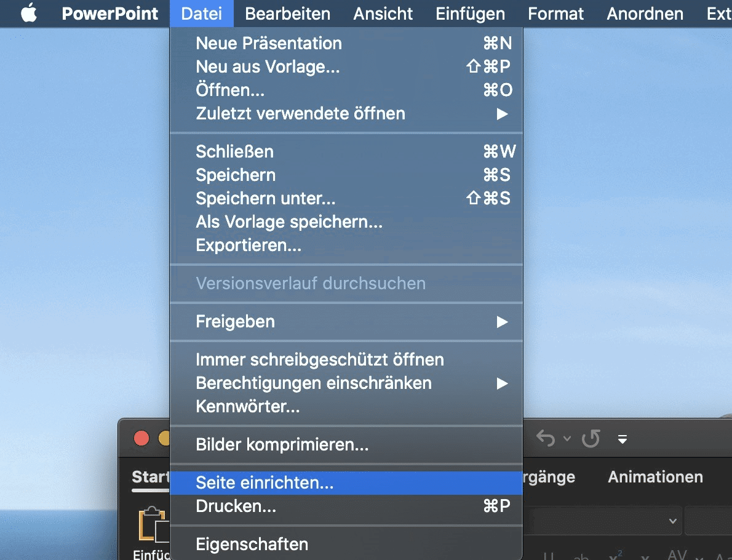Click the Repeat/Redo circular arrow icon
This screenshot has height=560, width=732.
[591, 438]
